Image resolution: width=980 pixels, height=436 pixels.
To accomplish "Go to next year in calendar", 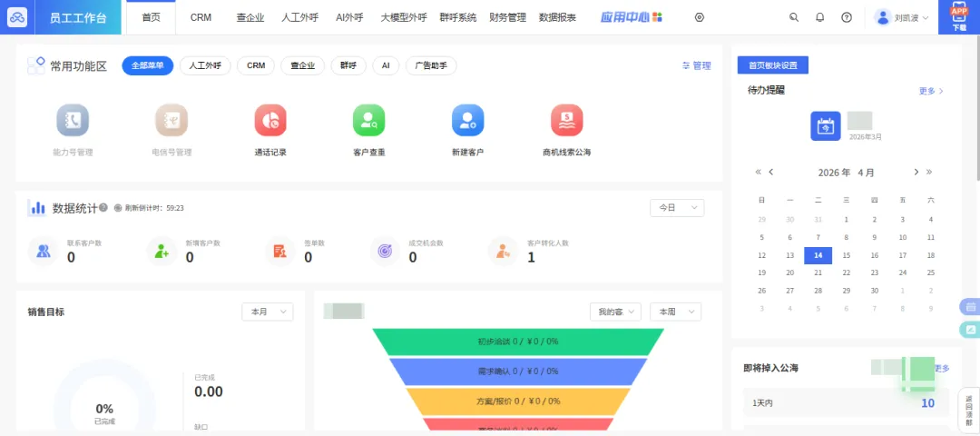I will 929,172.
